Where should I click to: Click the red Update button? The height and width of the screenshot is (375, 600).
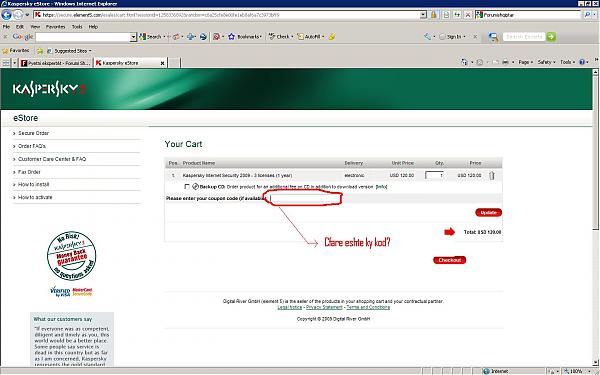(488, 212)
